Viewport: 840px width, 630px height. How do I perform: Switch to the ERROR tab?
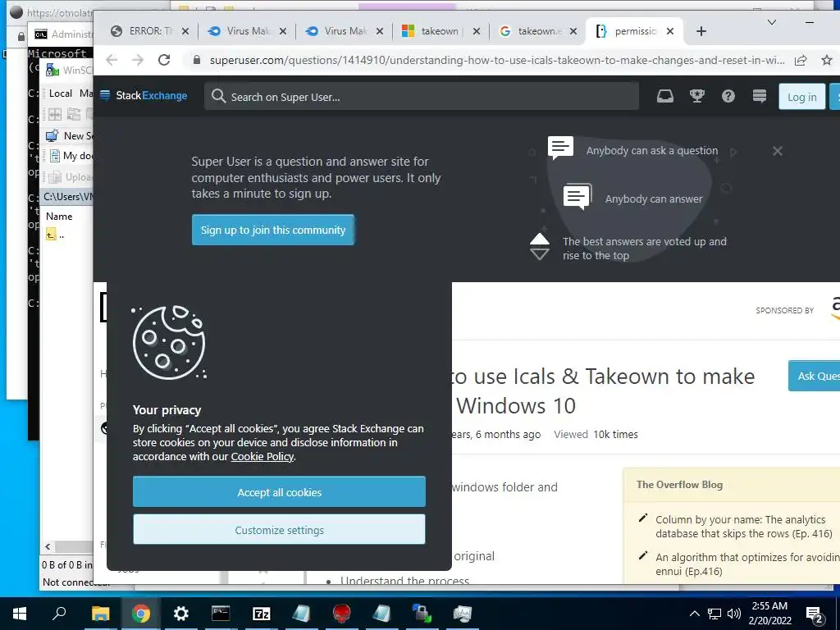click(x=149, y=31)
